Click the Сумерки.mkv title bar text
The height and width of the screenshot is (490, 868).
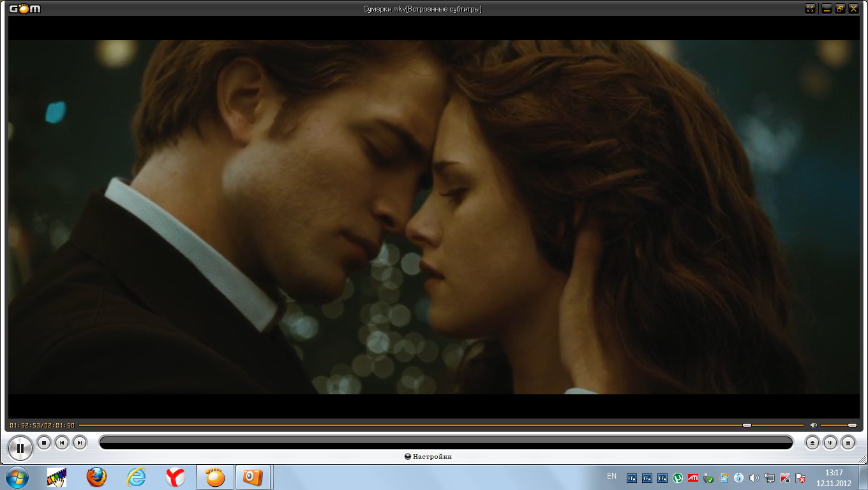[x=423, y=9]
